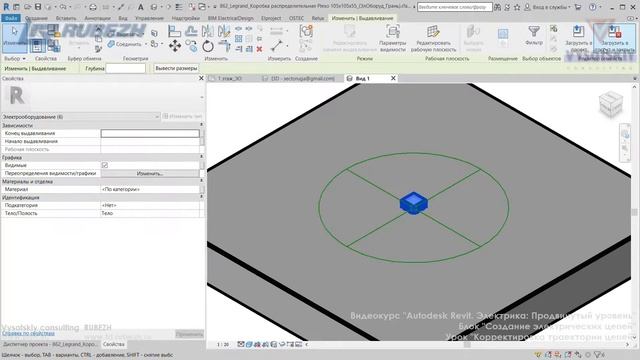Click the horizontal scrollbar under the 3D view

click(x=467, y=344)
